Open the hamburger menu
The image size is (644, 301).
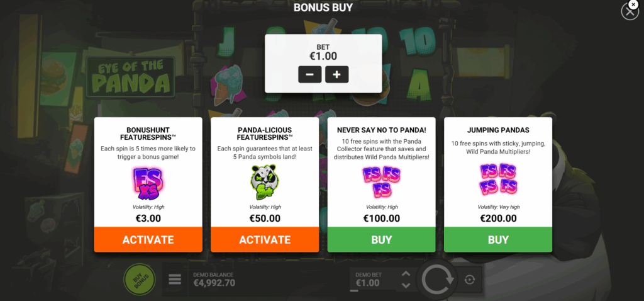click(175, 280)
